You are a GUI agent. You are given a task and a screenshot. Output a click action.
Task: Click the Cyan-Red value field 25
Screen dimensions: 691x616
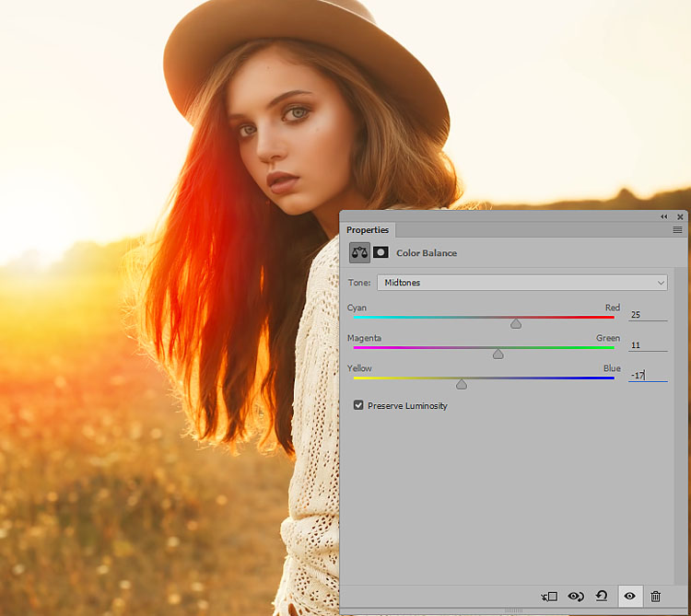[x=648, y=314]
